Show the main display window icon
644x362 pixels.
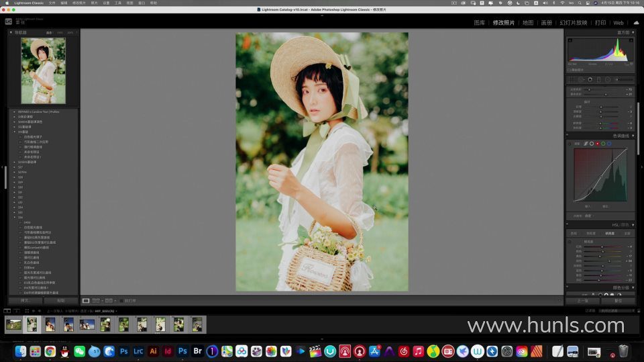click(x=7, y=311)
